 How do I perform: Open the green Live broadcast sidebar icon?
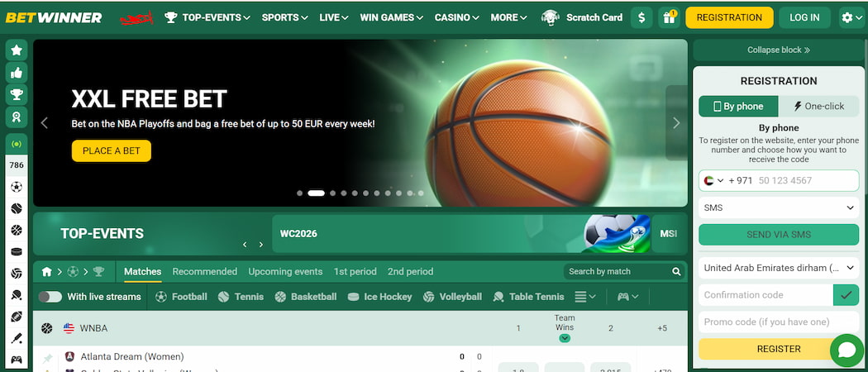(17, 144)
